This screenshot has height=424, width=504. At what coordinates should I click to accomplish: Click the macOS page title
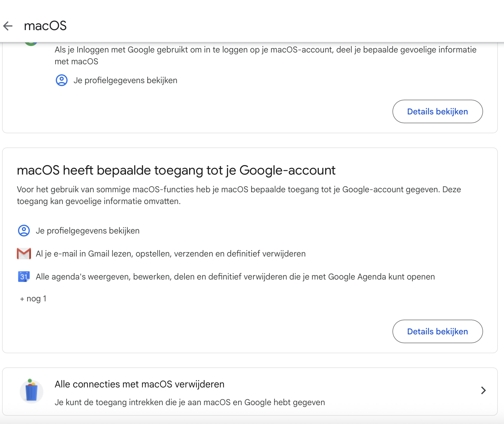click(x=45, y=26)
